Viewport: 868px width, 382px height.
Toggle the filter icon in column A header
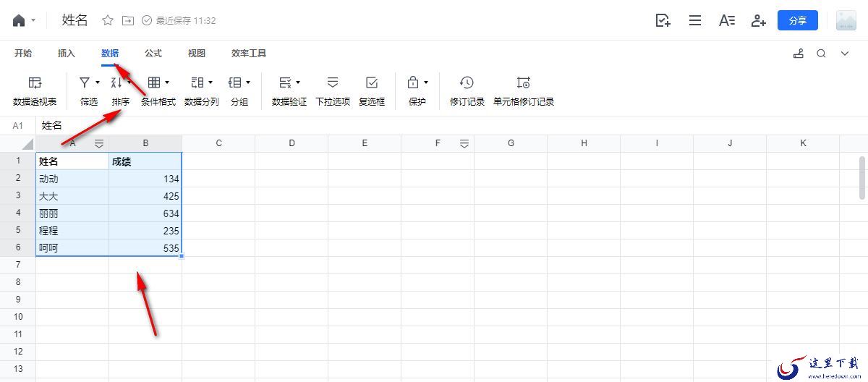point(99,143)
